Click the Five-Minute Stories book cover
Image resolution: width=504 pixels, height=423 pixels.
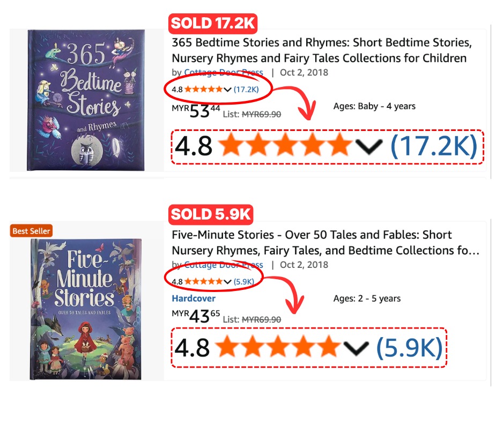click(86, 309)
